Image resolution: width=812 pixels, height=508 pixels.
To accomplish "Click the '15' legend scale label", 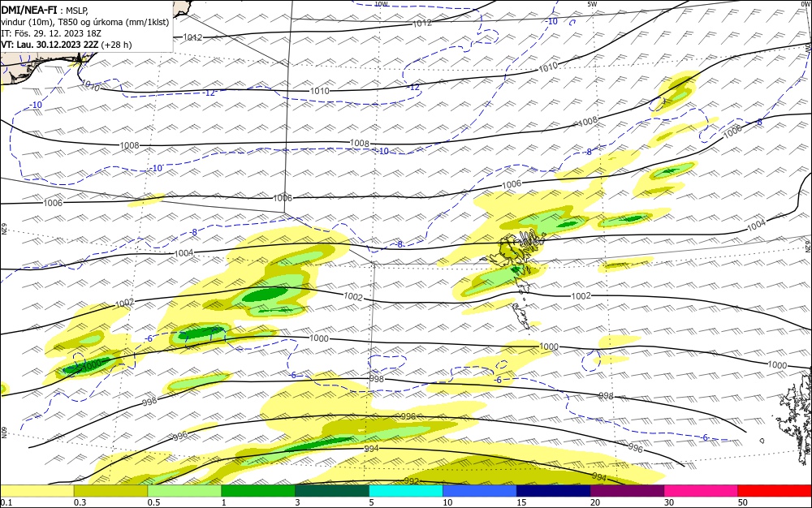I will (521, 502).
